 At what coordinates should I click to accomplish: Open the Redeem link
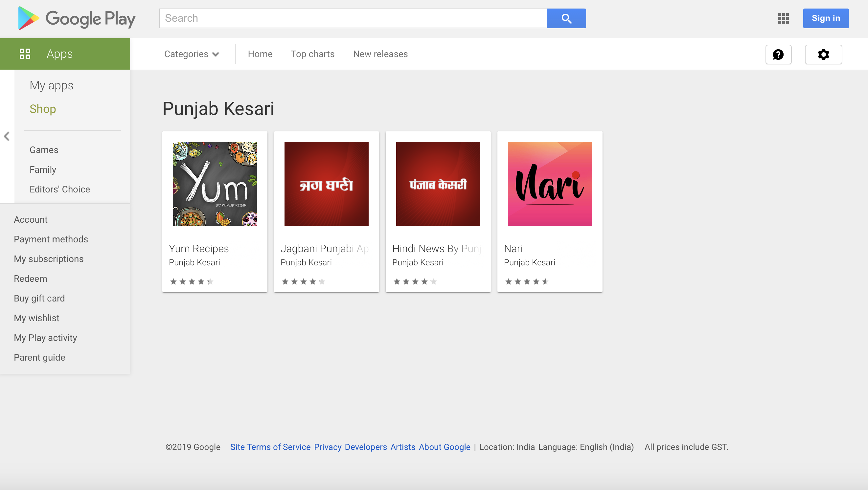(x=30, y=278)
